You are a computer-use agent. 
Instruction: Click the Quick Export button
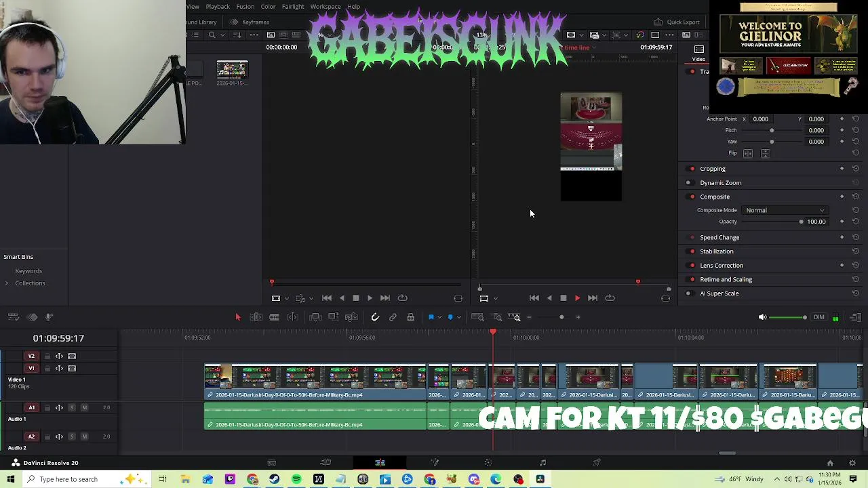[677, 22]
